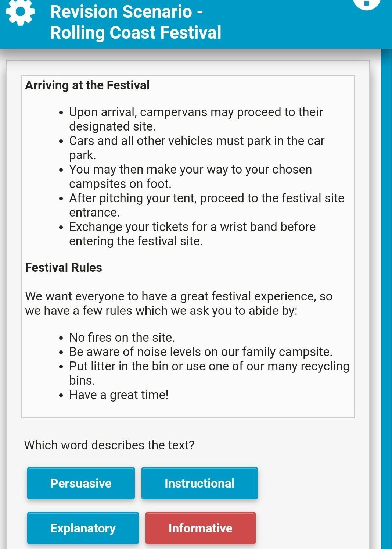392x549 pixels.
Task: Click the bullet about pitching your tent
Action: pos(206,205)
